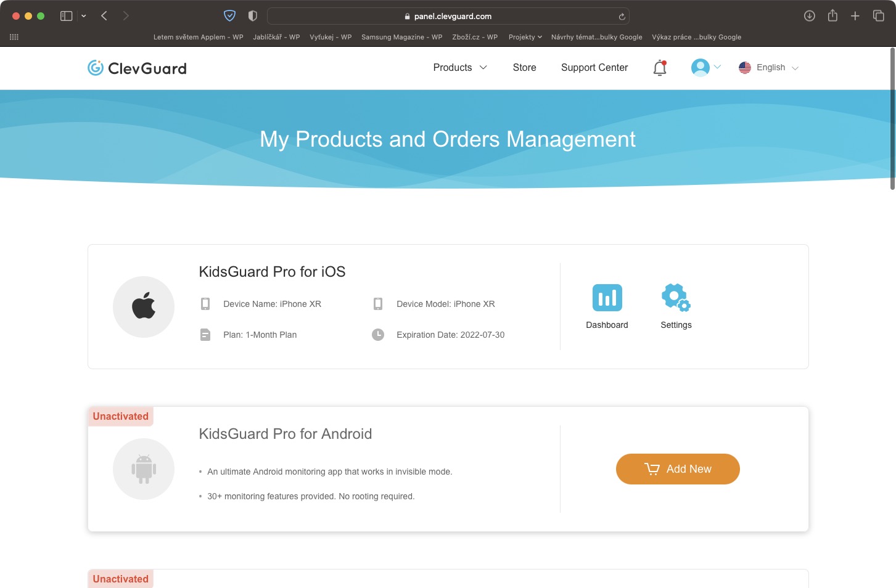This screenshot has height=588, width=896.
Task: Expand the account avatar chevron
Action: pyautogui.click(x=717, y=67)
